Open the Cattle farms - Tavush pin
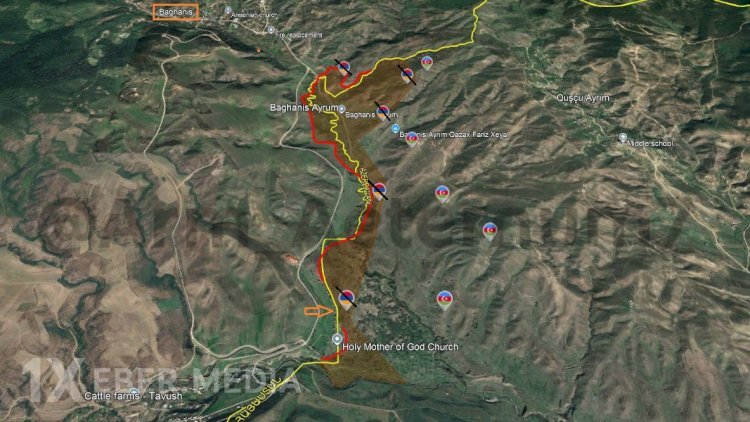The image size is (750, 422). [x=135, y=393]
